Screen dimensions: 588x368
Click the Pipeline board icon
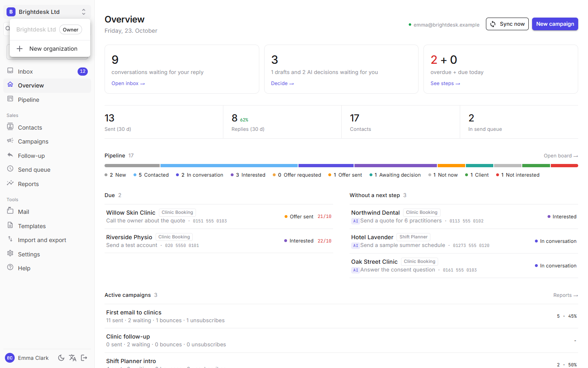click(10, 99)
